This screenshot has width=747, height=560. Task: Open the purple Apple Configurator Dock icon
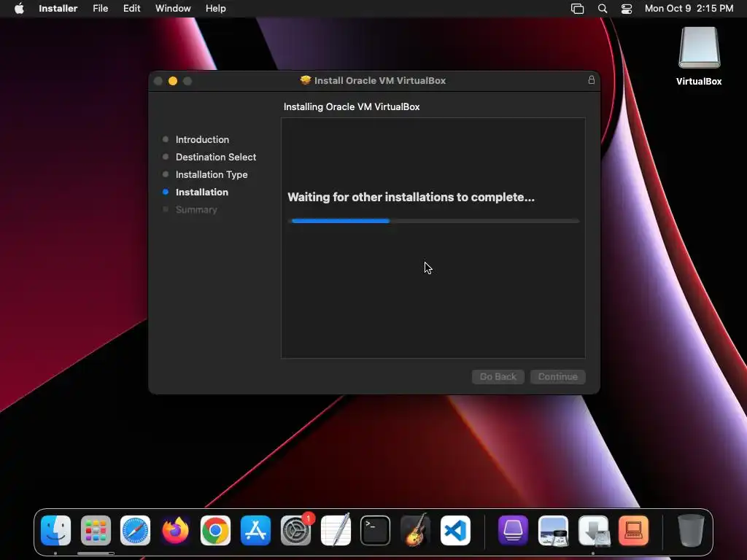coord(513,531)
